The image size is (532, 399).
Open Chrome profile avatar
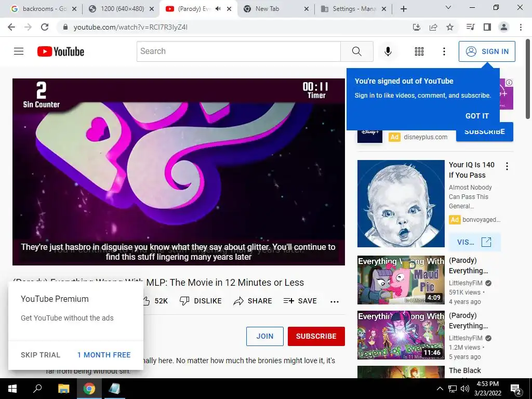pos(504,27)
